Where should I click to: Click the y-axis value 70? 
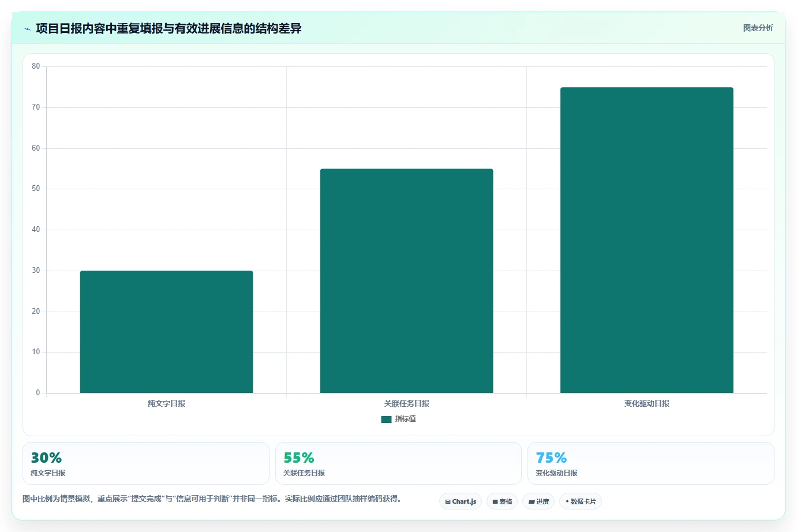(36, 107)
